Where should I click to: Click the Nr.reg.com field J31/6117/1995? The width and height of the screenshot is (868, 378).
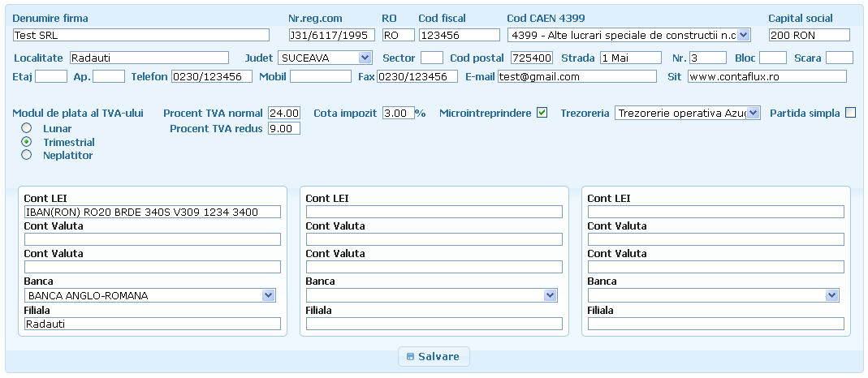331,35
